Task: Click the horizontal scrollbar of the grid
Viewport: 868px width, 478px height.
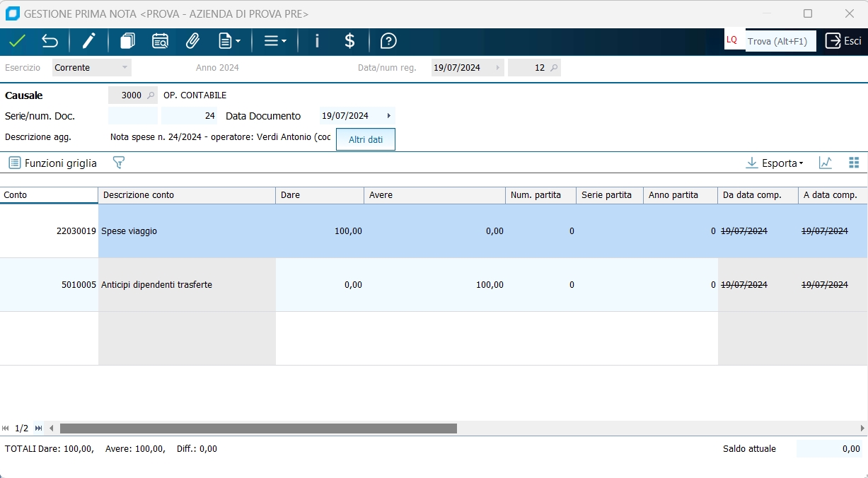Action: 258,428
